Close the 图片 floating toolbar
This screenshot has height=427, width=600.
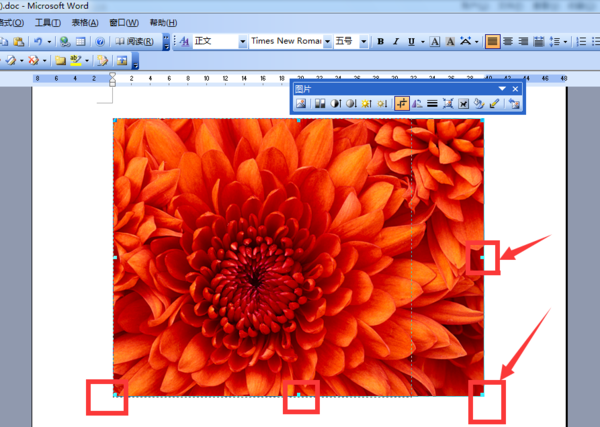click(515, 89)
